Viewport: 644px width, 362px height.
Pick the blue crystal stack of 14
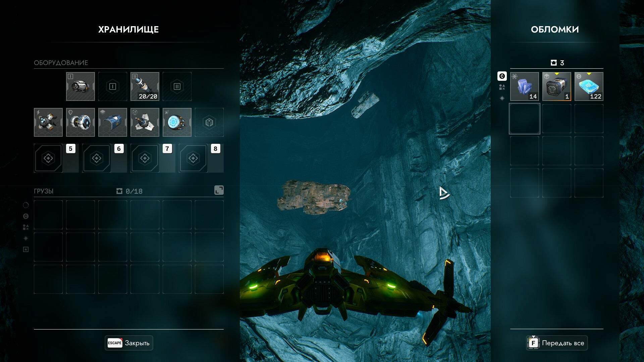click(525, 86)
